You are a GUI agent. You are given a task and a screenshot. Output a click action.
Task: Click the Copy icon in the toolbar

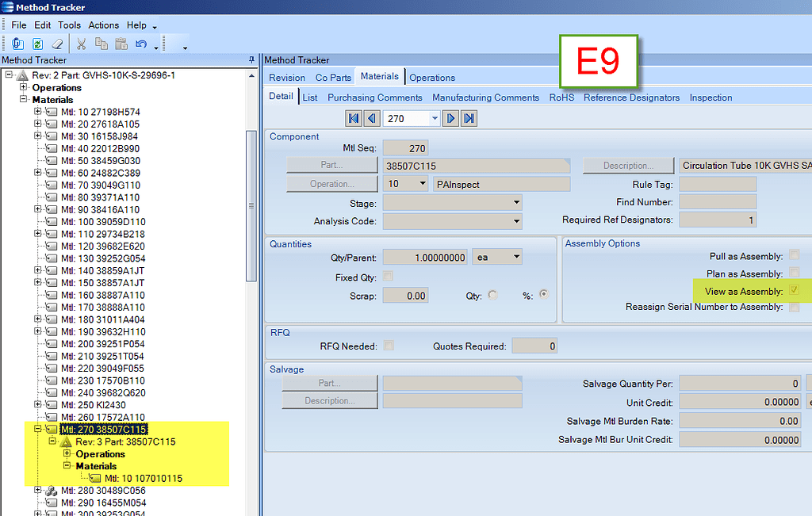coord(101,44)
